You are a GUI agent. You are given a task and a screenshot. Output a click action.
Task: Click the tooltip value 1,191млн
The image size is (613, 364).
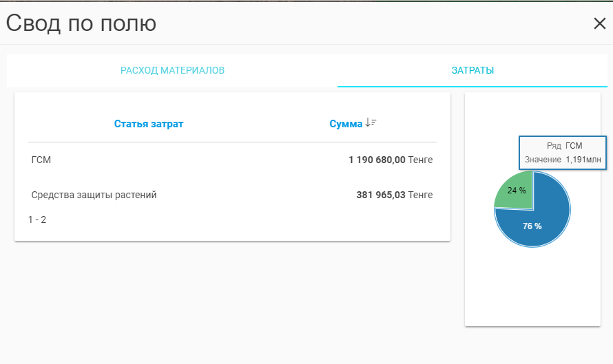click(583, 160)
